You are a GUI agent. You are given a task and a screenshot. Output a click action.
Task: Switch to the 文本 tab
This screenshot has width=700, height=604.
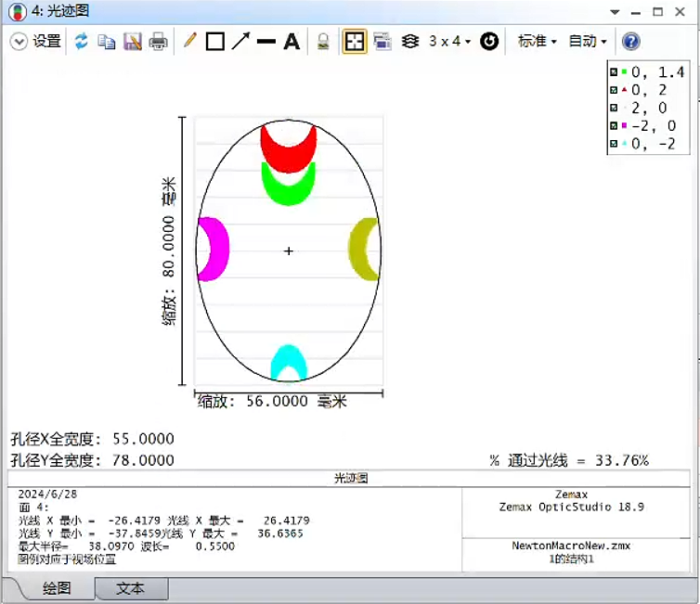pos(131,588)
